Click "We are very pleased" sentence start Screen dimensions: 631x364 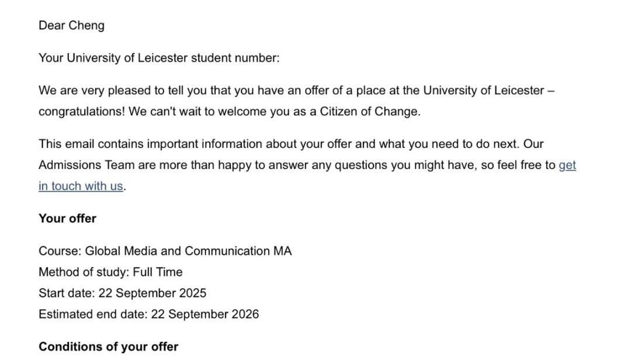point(88,91)
